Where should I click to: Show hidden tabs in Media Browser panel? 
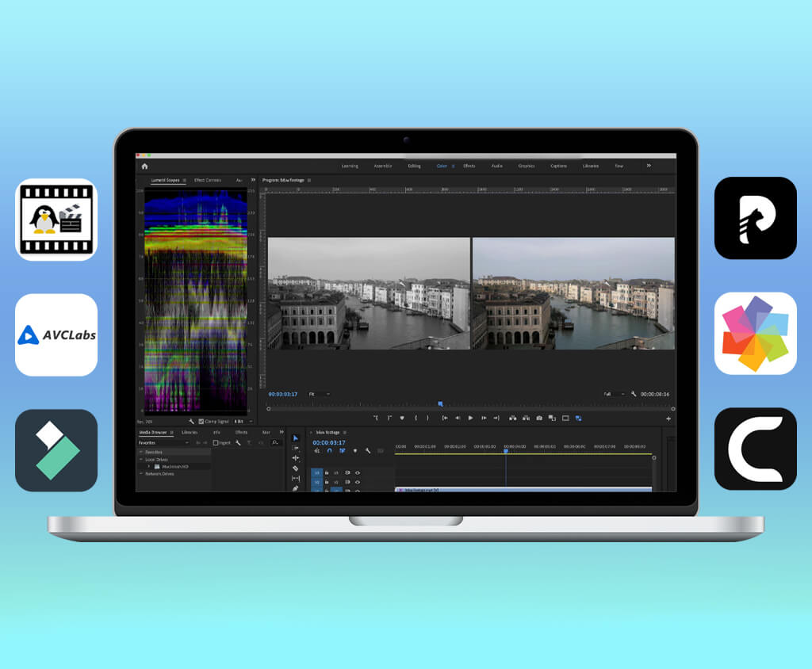click(282, 432)
